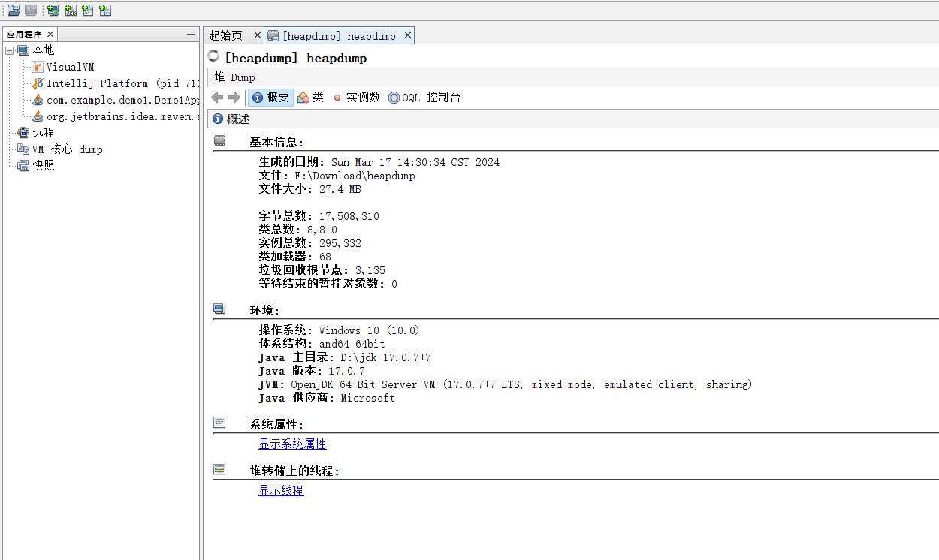
Task: Select the 概要 summary view toggle
Action: pyautogui.click(x=270, y=98)
